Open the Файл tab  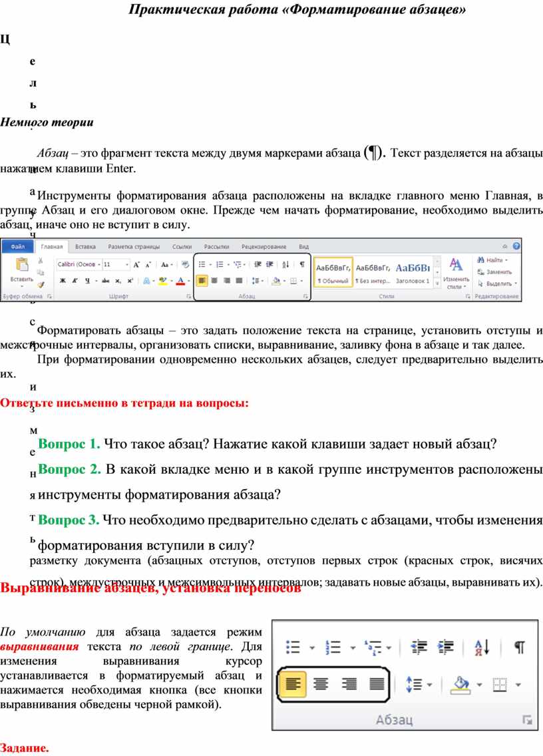(x=17, y=246)
